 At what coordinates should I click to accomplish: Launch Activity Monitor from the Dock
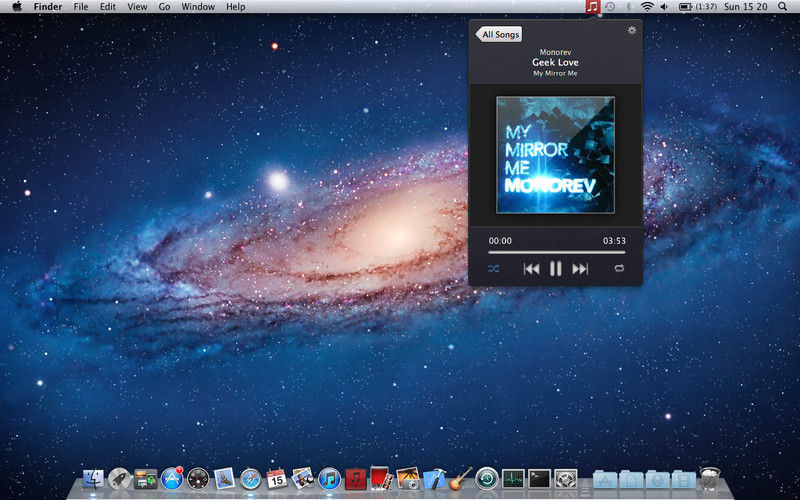click(513, 479)
